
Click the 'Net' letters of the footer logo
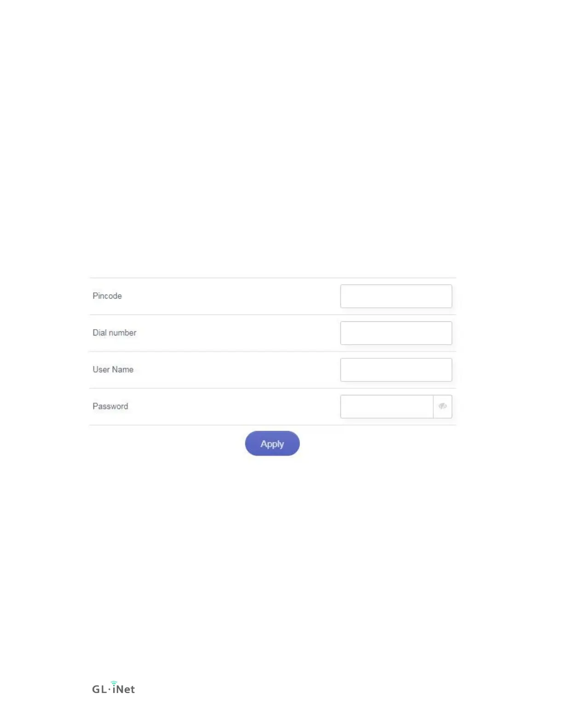pos(126,689)
